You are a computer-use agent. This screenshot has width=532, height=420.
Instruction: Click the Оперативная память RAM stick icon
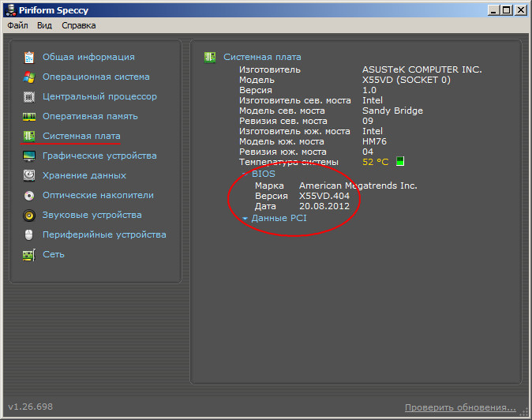tap(29, 117)
